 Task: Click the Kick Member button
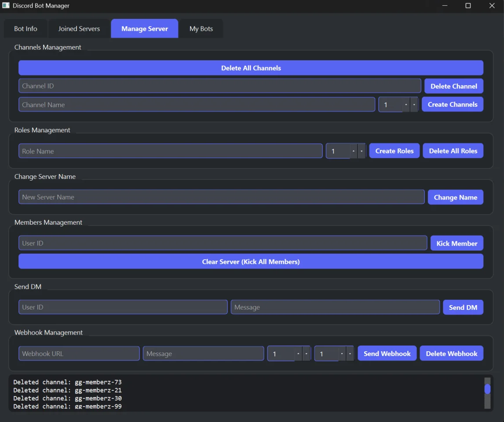(457, 244)
